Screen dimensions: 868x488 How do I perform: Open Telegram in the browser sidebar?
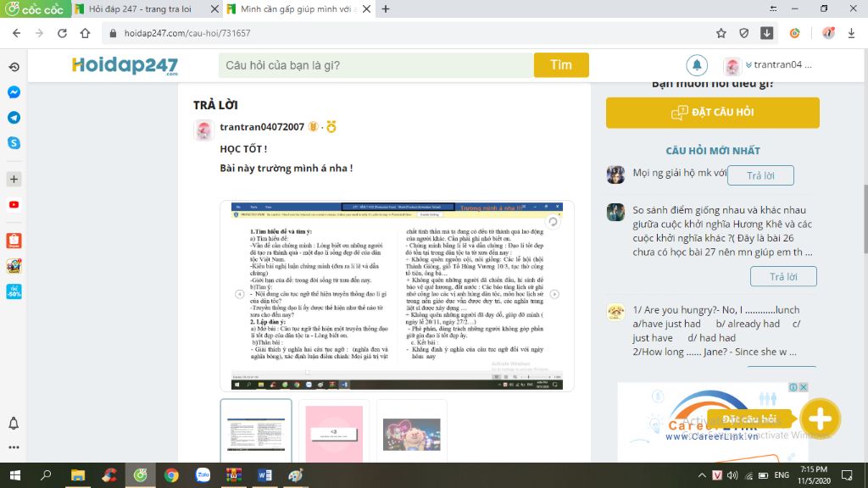(x=14, y=117)
